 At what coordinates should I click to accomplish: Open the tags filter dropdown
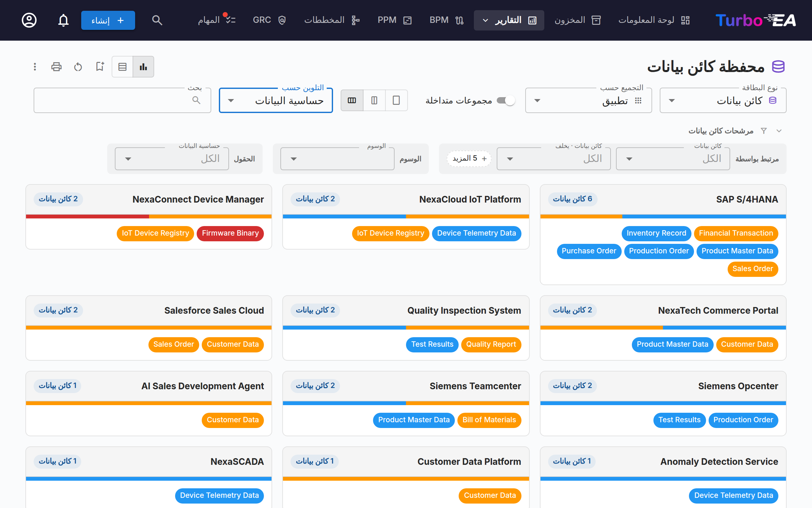(337, 158)
